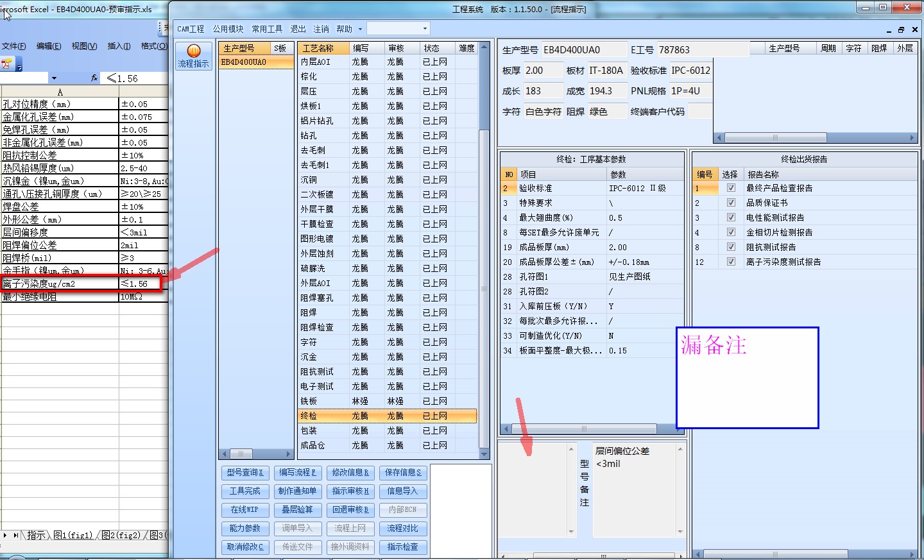The width and height of the screenshot is (924, 560).
Task: Click the 注销 menu item
Action: tap(321, 29)
